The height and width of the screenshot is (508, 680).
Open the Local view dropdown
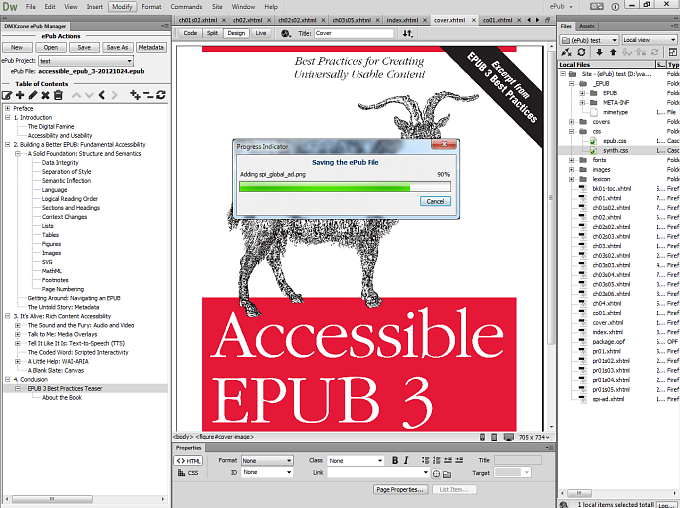(649, 40)
